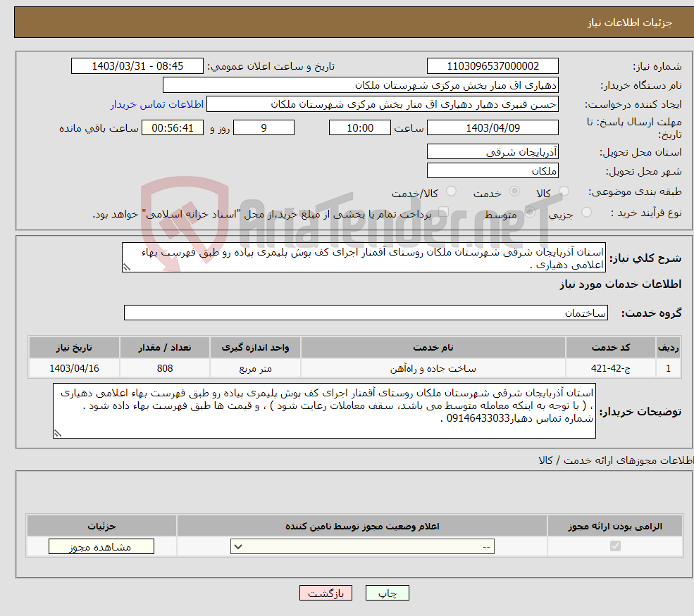Click the تاریخ نیاز column header
The height and width of the screenshot is (616, 694).
point(75,348)
